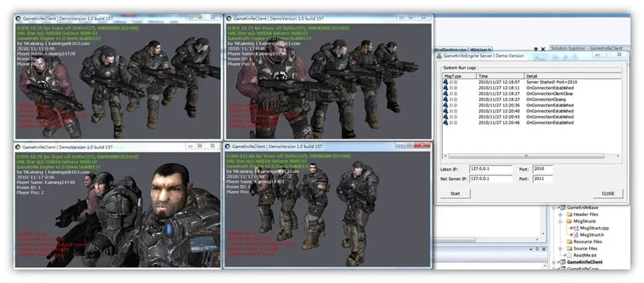Click info icon of the 12:20:40 log row
The image size is (644, 283).
pos(445,111)
